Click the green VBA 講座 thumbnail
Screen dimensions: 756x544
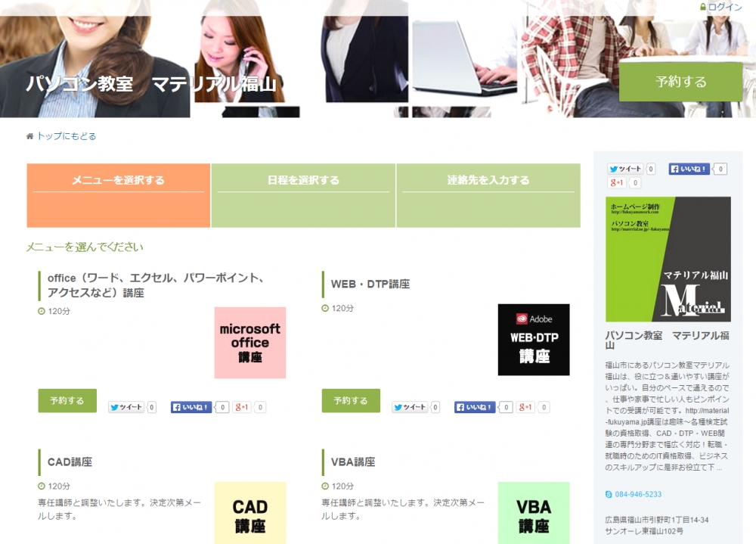click(x=534, y=512)
